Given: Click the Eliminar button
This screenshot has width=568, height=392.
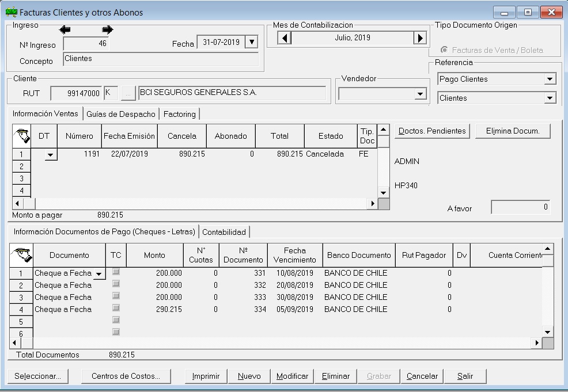Looking at the screenshot, I should click(336, 376).
